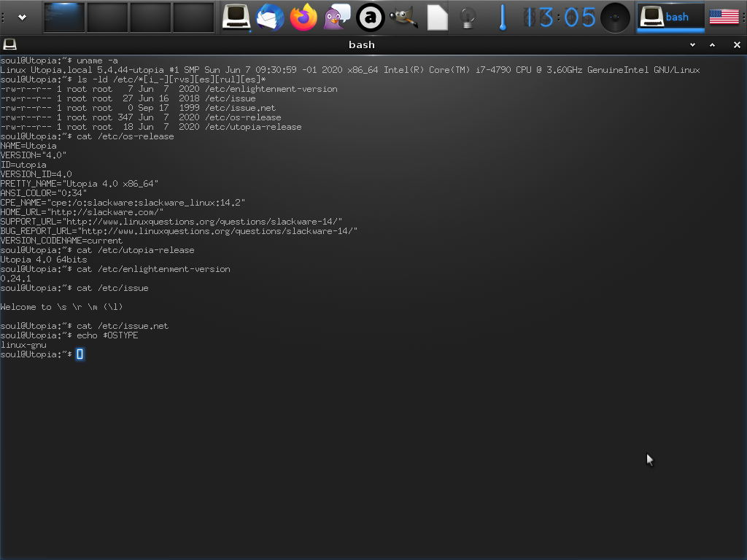Image resolution: width=747 pixels, height=560 pixels.
Task: Click the ANSI_COLOR="0;34" line
Action: 43,193
